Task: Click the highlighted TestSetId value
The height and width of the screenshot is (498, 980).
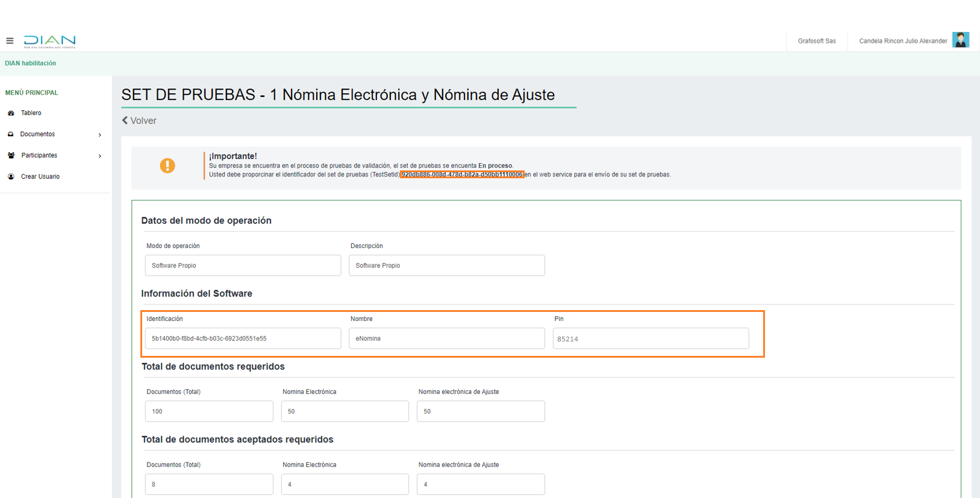Action: (x=462, y=175)
